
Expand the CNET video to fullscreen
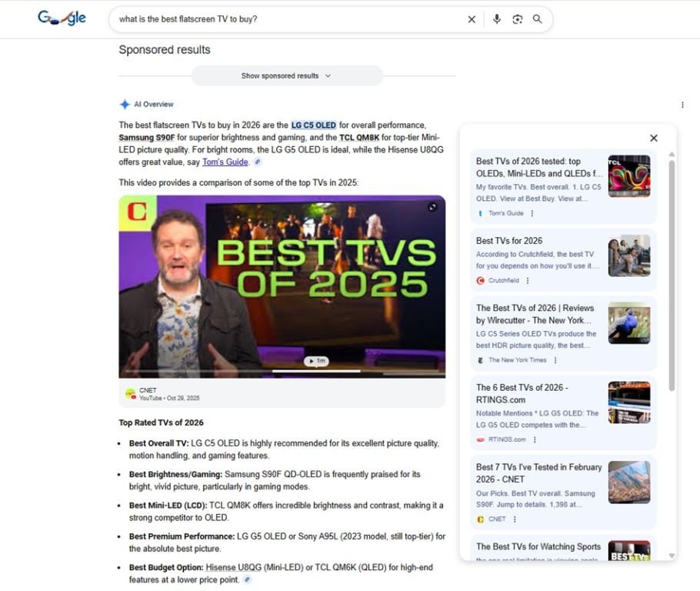click(x=432, y=207)
